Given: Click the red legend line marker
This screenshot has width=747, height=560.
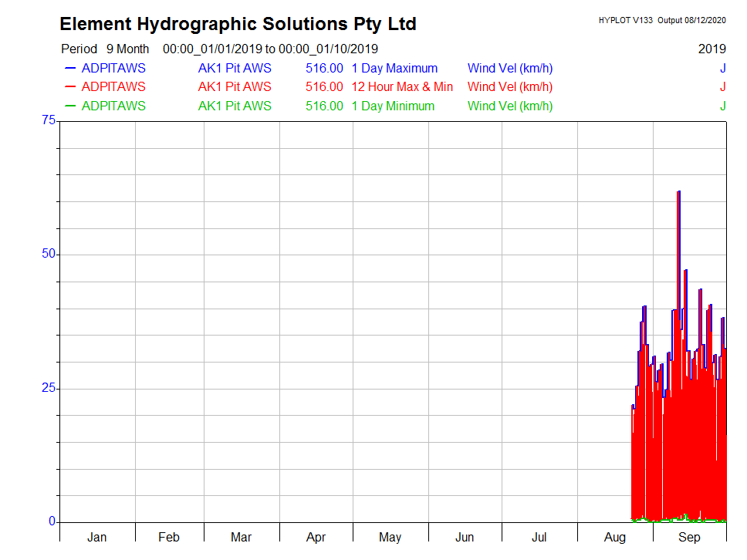Looking at the screenshot, I should (x=69, y=87).
